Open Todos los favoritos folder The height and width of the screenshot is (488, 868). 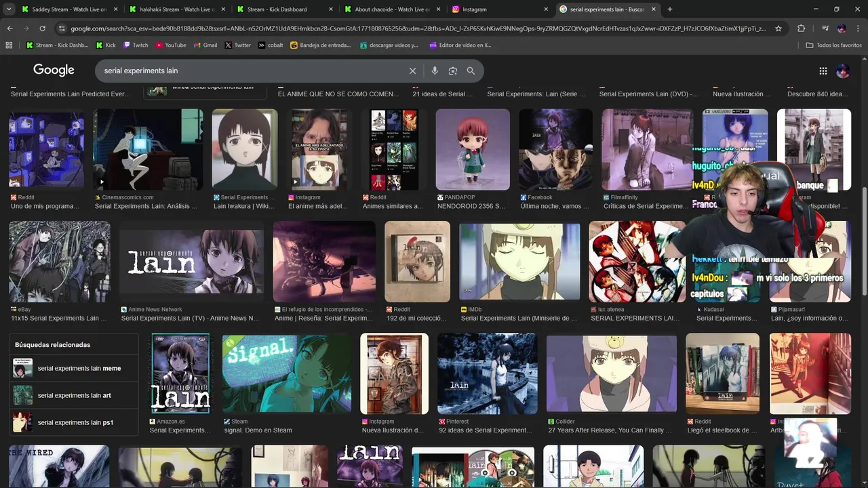[x=833, y=45]
